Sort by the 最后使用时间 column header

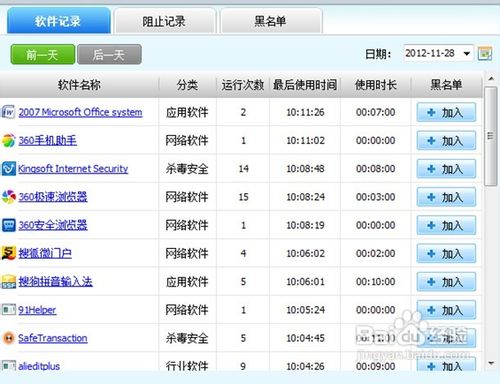[305, 85]
